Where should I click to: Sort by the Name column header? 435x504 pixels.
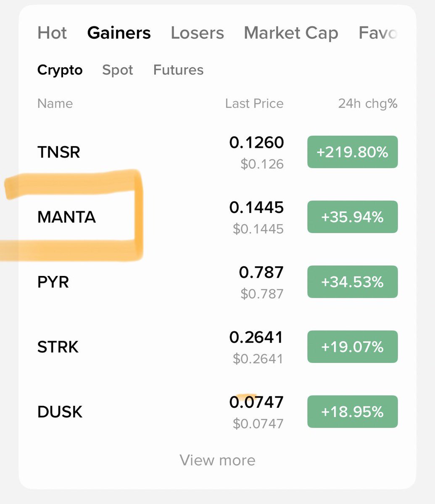[55, 103]
